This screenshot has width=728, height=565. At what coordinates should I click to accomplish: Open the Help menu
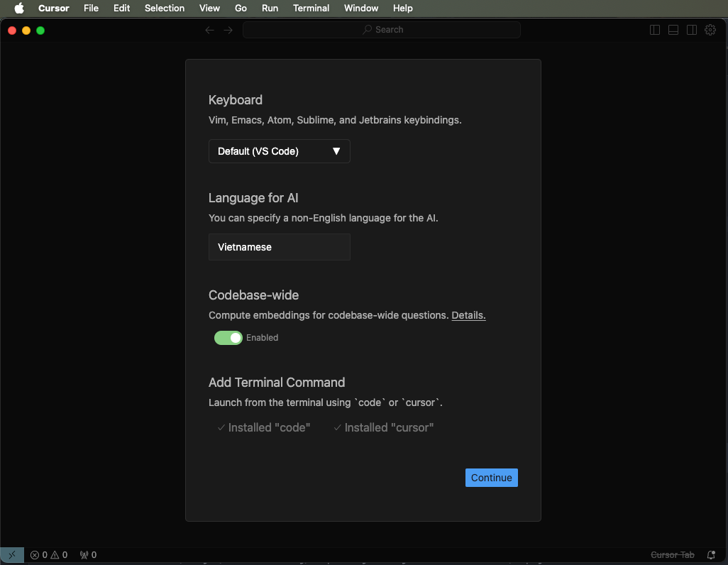[402, 8]
